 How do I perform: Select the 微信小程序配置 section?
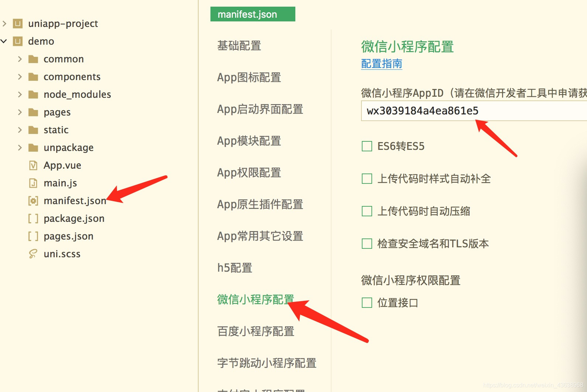click(x=256, y=300)
